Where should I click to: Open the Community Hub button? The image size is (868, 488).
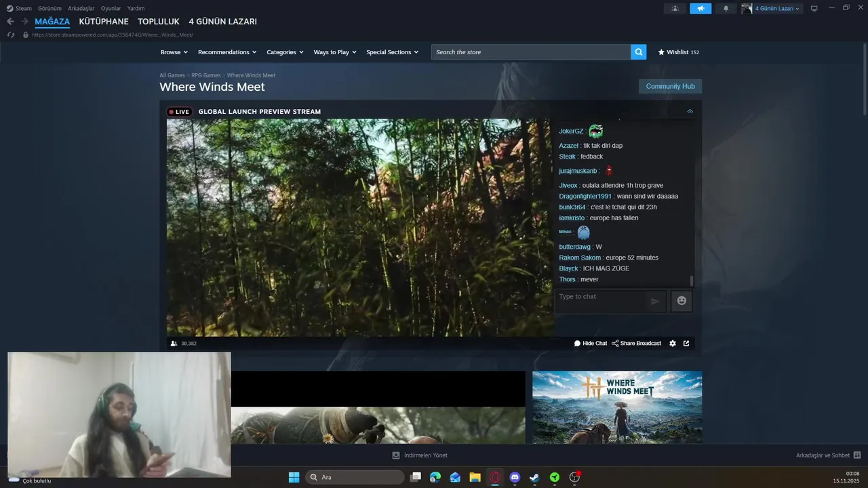click(670, 87)
